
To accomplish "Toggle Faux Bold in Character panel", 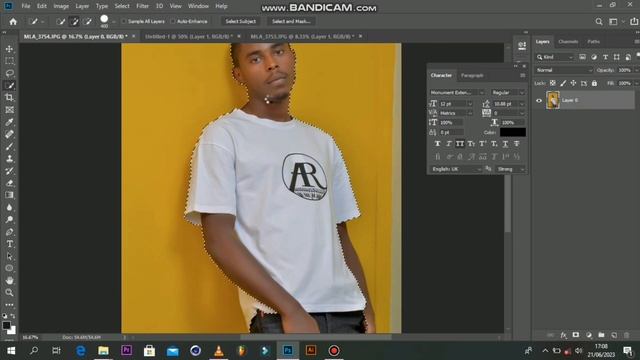I will pos(438,144).
